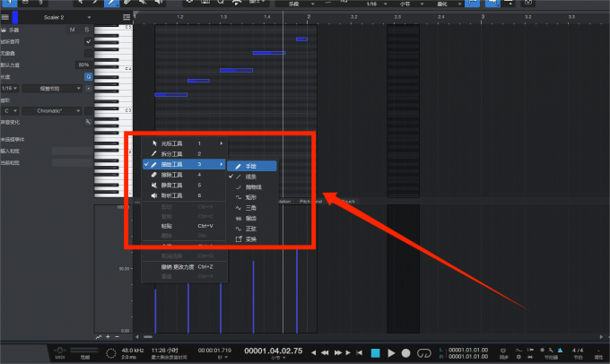This screenshot has width=610, height=364.
Task: Solo the instrument with S button
Action: point(88,30)
